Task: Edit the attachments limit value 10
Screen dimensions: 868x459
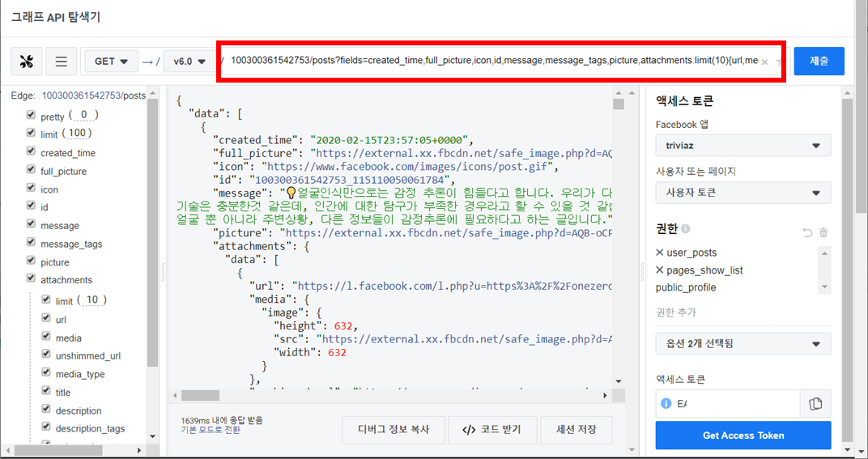Action: point(91,300)
